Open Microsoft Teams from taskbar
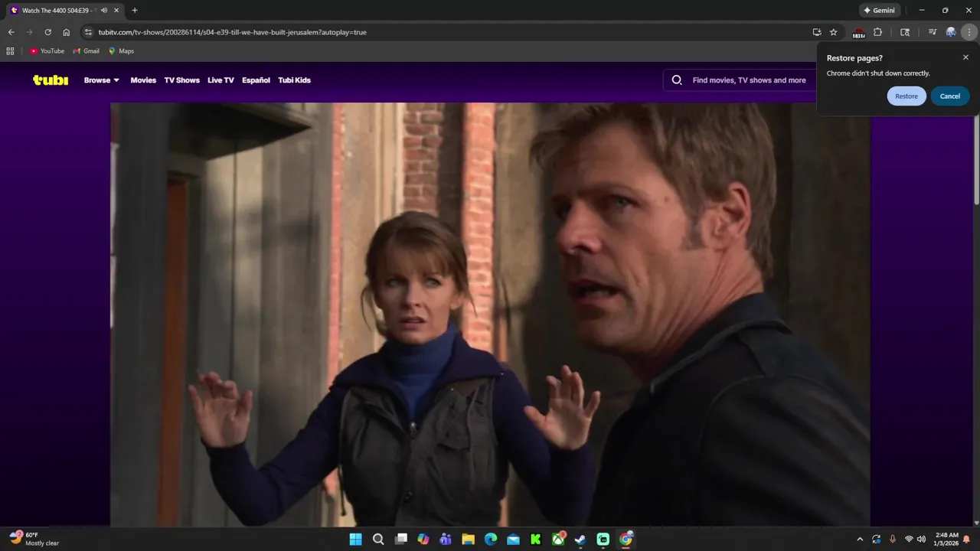 446,539
